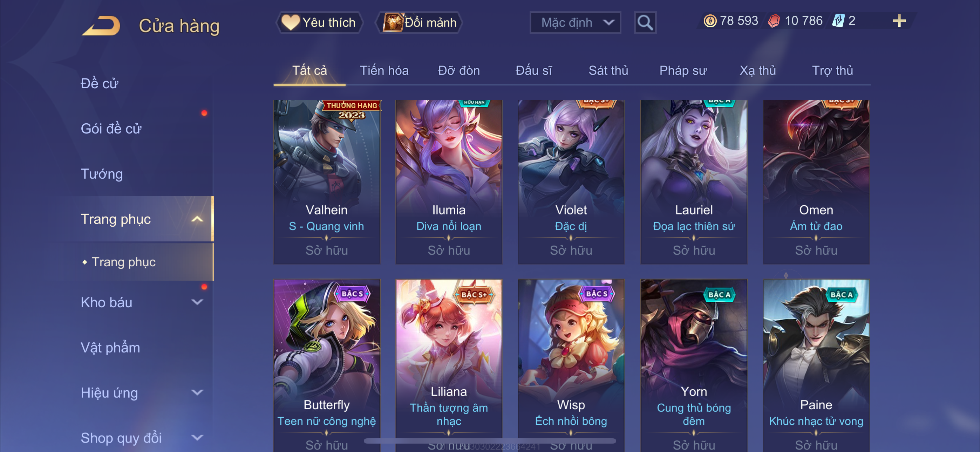The height and width of the screenshot is (452, 980).
Task: Open the search magnifier icon
Action: (645, 23)
